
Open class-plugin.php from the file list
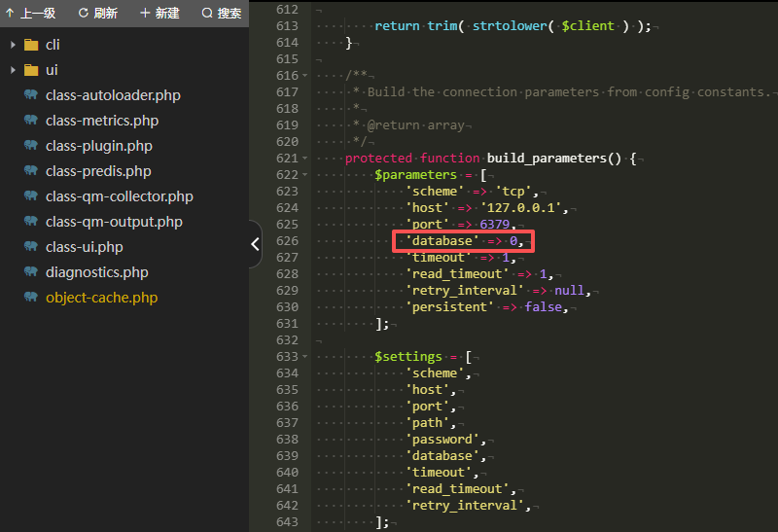[x=98, y=146]
